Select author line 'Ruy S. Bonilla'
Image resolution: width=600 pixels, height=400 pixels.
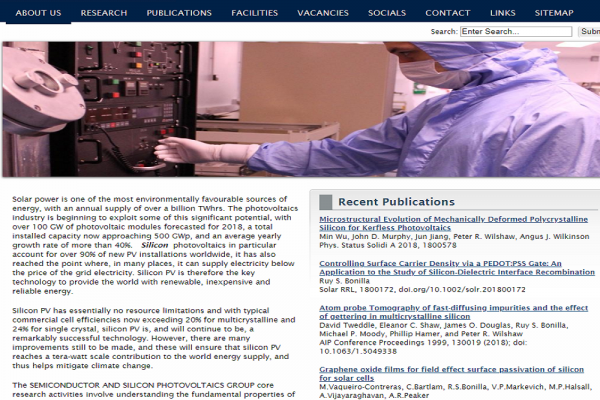coord(344,281)
